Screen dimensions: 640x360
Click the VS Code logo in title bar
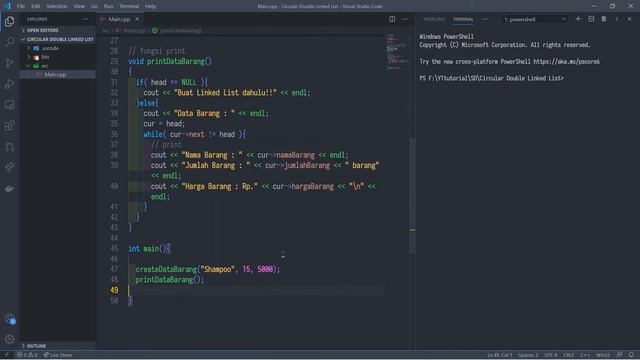(7, 6)
